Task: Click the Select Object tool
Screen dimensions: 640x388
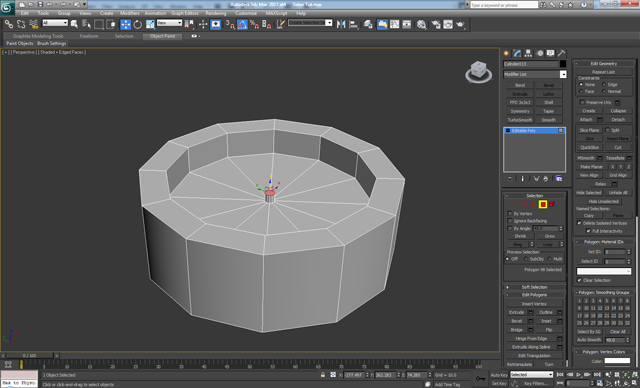Action: (74, 24)
